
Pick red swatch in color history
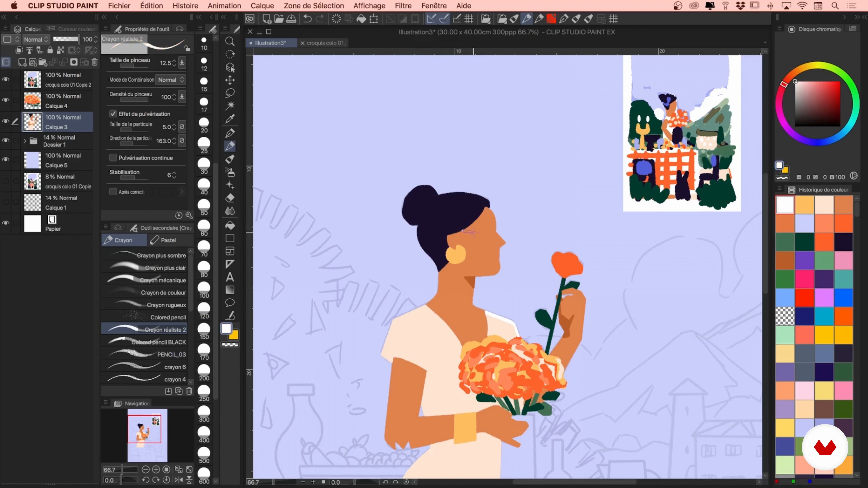[804, 298]
